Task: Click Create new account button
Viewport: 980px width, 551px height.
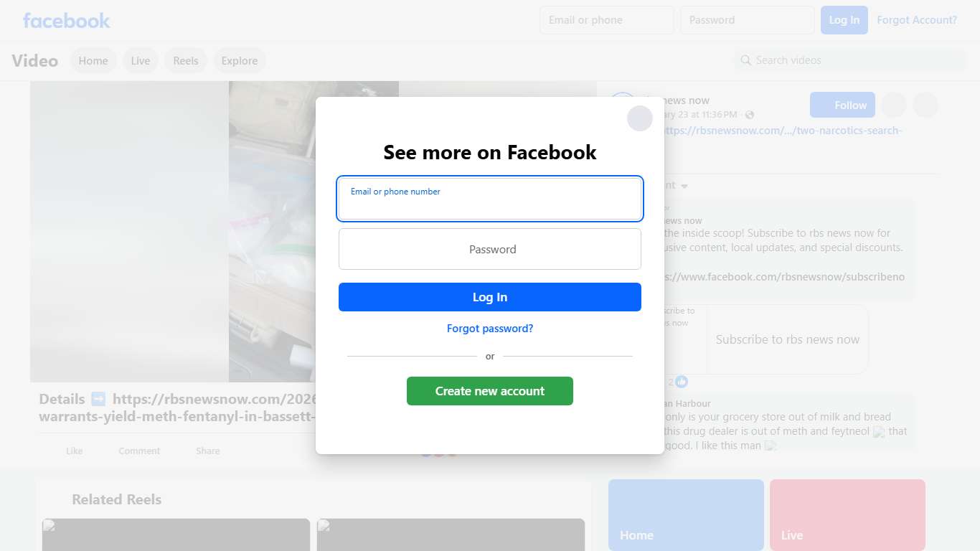Action: pos(490,391)
